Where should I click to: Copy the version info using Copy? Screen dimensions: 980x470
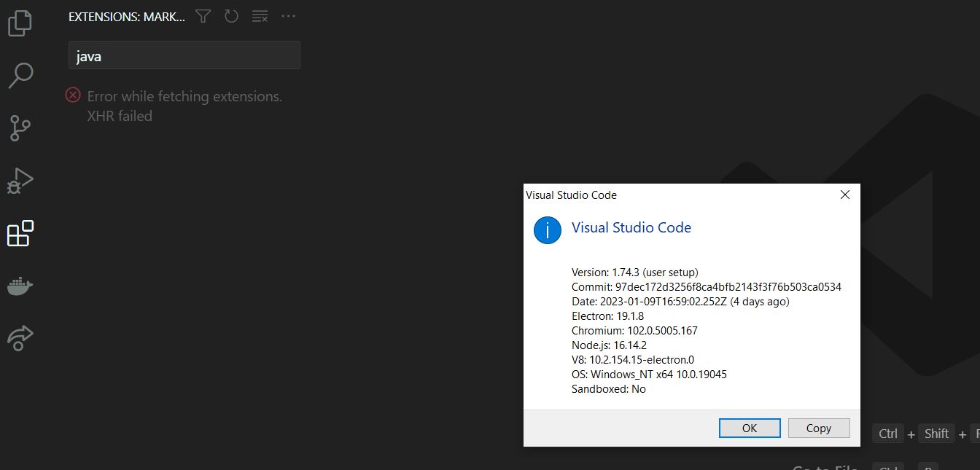tap(819, 428)
